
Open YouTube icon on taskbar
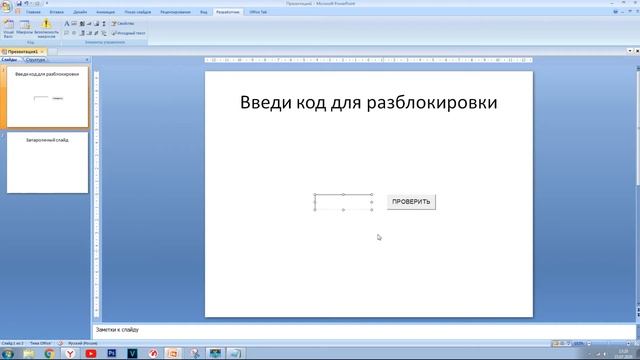click(x=91, y=353)
